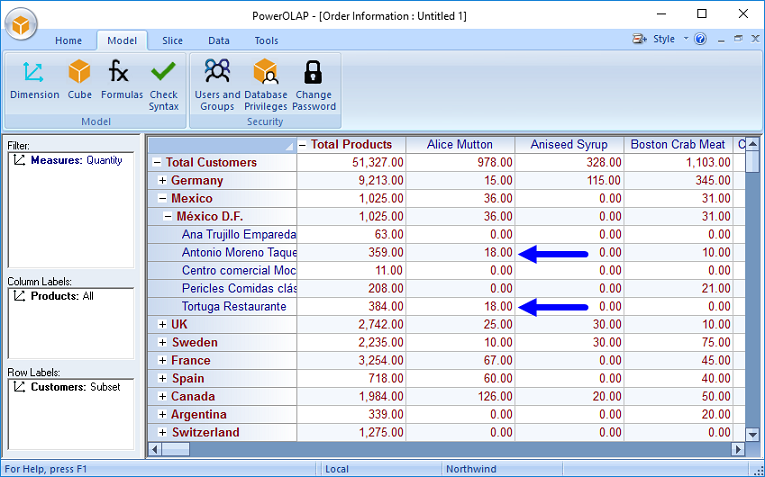Run Check Syntax
This screenshot has height=477, width=765.
(163, 85)
